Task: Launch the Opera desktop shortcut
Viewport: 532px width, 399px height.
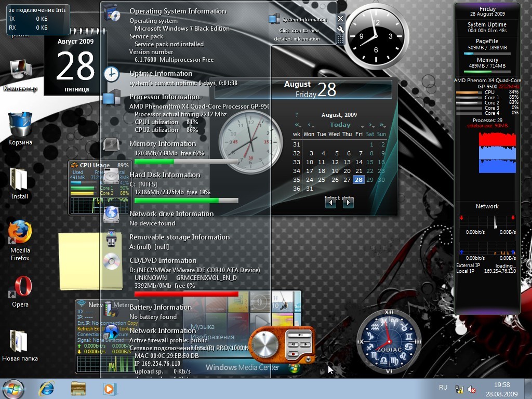Action: coord(20,292)
